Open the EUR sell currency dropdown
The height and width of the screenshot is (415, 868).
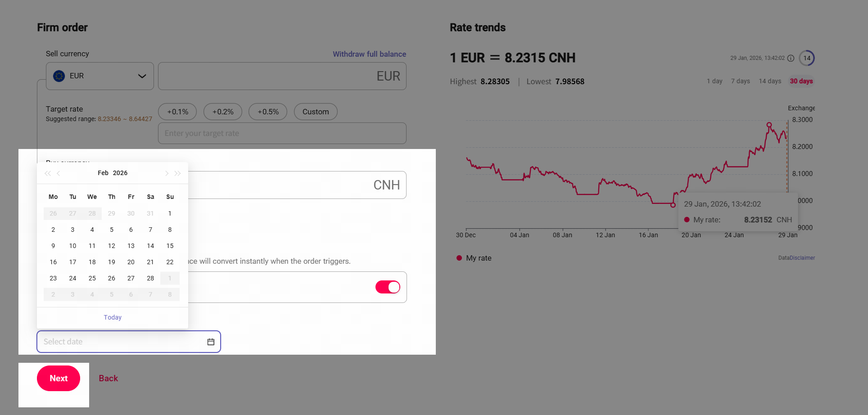(x=100, y=76)
